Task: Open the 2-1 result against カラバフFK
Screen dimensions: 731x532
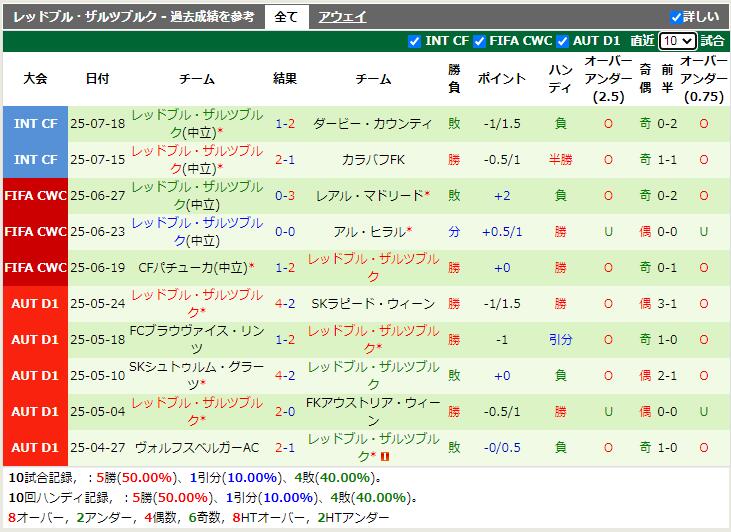Action: click(x=285, y=159)
